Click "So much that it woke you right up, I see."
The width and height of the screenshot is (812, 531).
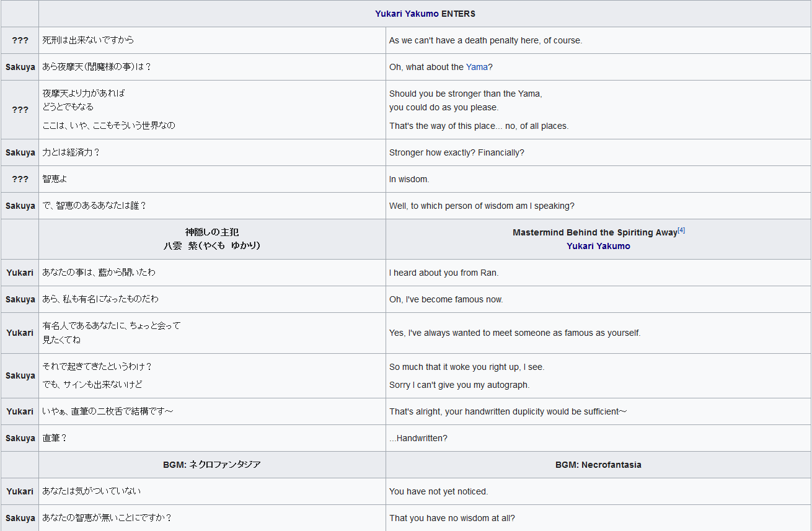click(467, 367)
